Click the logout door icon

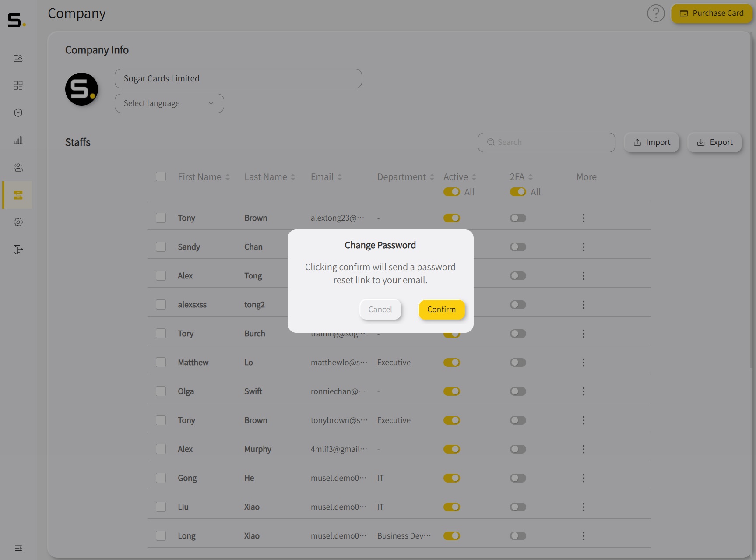[x=18, y=250]
